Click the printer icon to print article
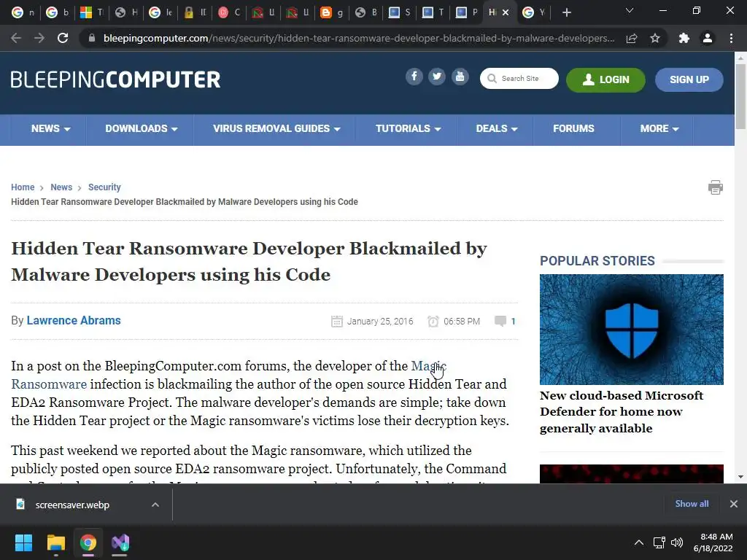This screenshot has height=560, width=747. [x=715, y=187]
